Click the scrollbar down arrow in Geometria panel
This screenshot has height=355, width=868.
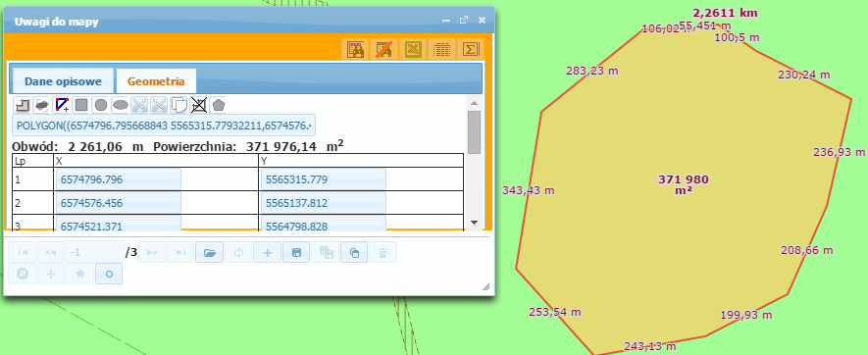pos(474,222)
